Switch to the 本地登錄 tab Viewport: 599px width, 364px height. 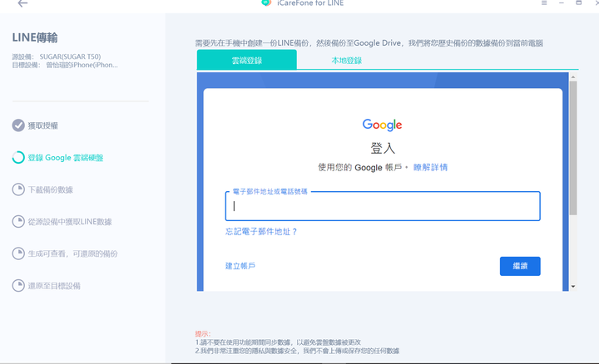[346, 61]
